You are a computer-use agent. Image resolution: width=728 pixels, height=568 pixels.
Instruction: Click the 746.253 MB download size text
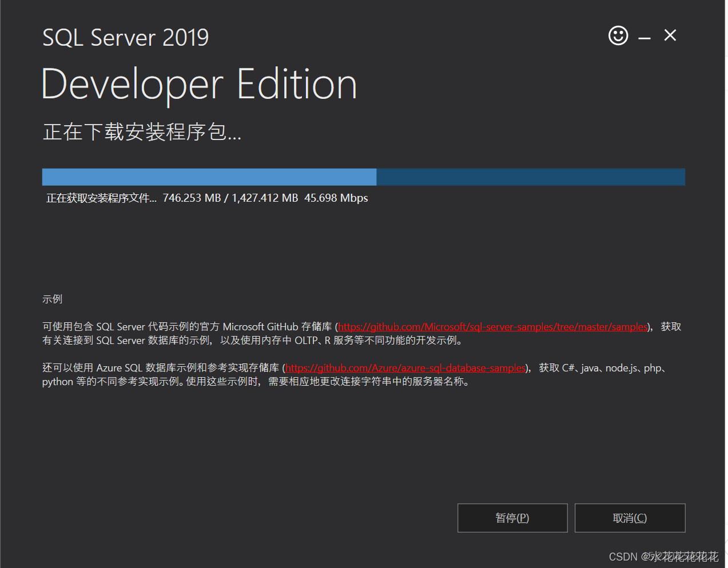(192, 198)
